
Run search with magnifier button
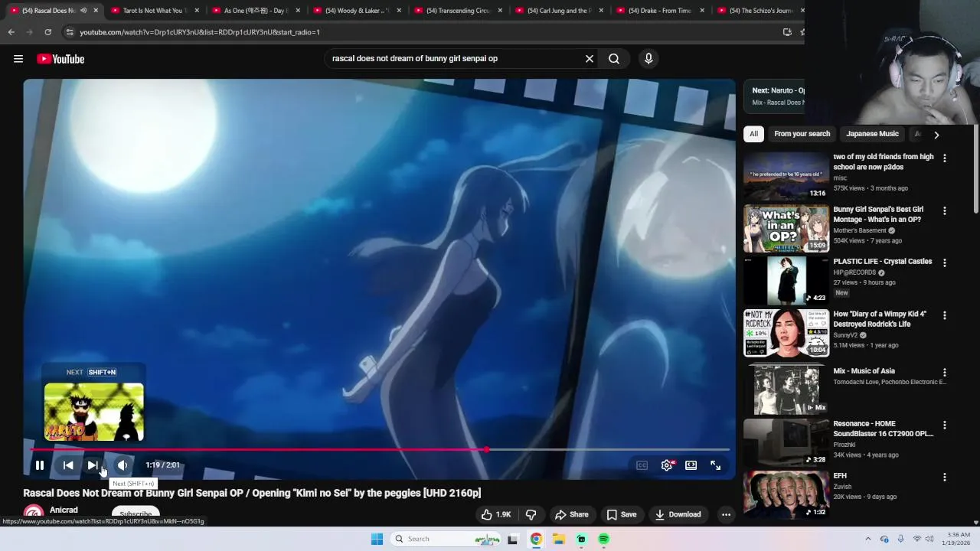click(614, 59)
